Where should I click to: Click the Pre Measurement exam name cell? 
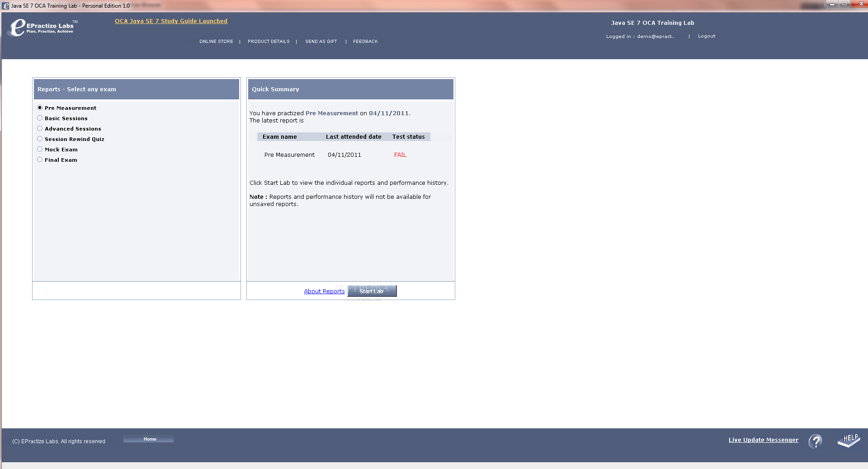coord(289,155)
